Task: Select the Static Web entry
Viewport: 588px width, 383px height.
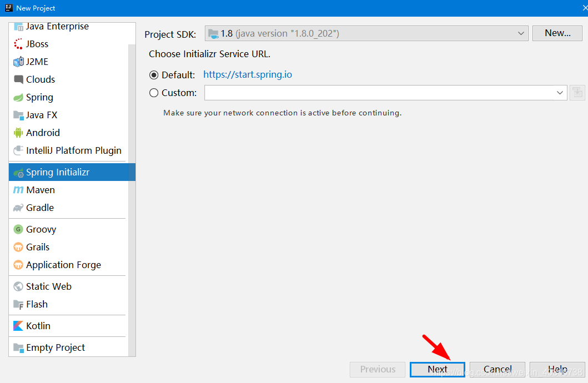Action: pyautogui.click(x=68, y=286)
